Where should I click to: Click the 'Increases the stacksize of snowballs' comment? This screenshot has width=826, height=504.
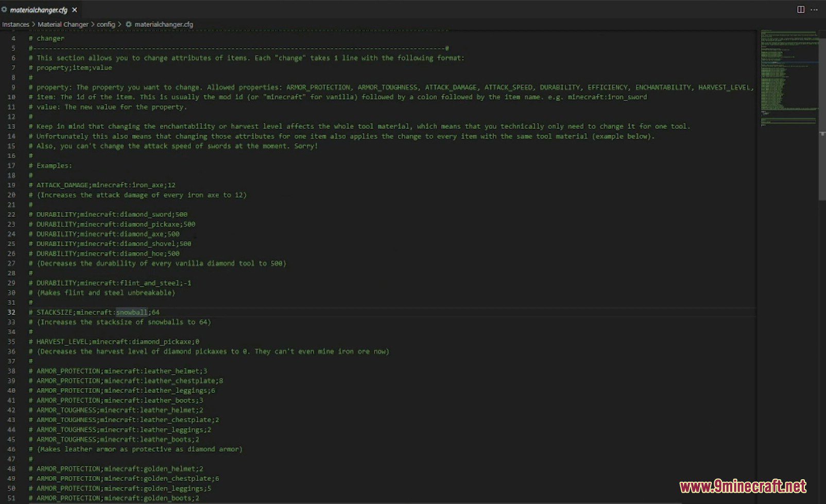click(124, 322)
